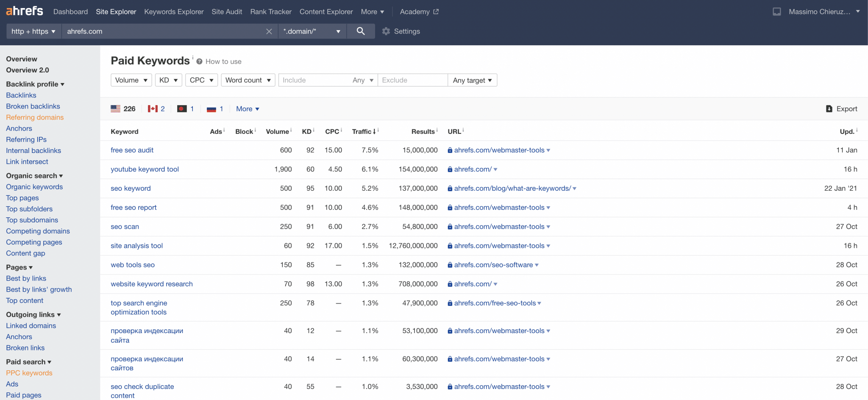The width and height of the screenshot is (868, 400).
Task: Open Paid pages in sidebar
Action: [24, 395]
